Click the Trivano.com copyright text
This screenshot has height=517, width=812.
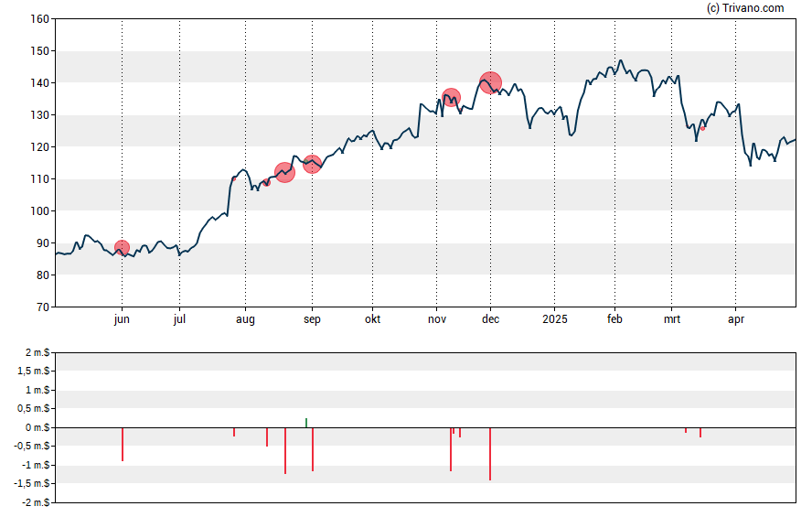[745, 7]
